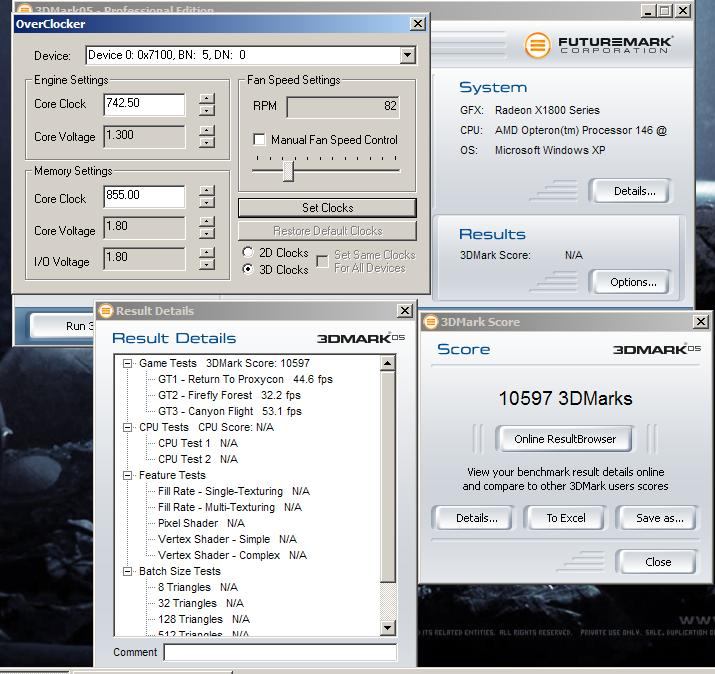Screen dimensions: 715x674
Task: Select GT2 - Firefly Forest row
Action: [229, 395]
